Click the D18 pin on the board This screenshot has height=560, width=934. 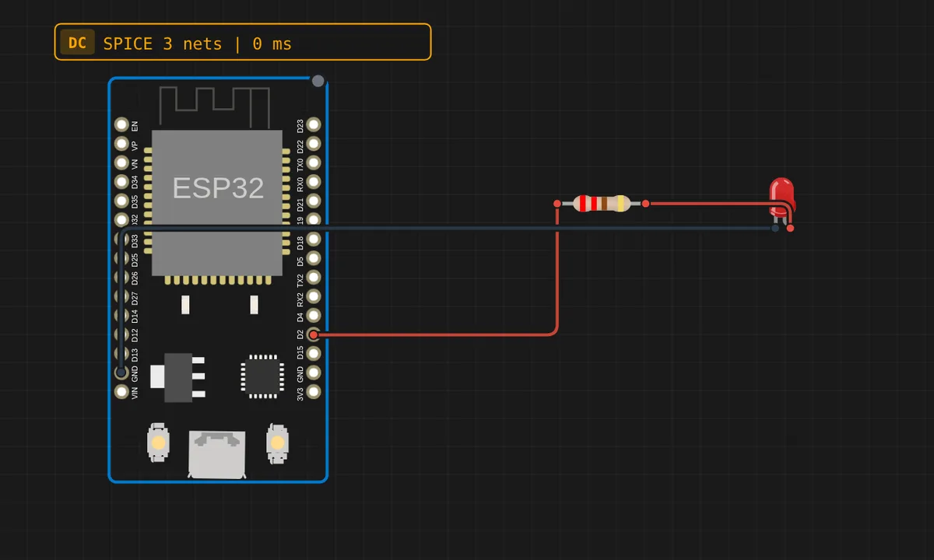click(x=314, y=239)
